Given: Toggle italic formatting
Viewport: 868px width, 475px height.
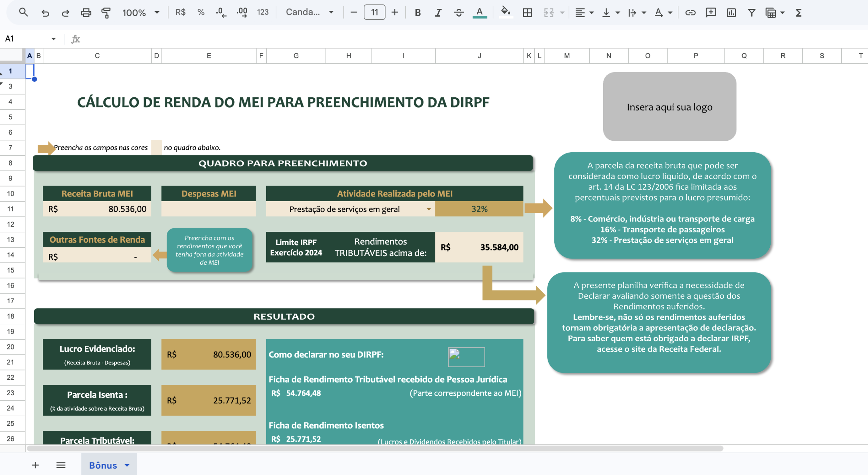Looking at the screenshot, I should [x=438, y=13].
